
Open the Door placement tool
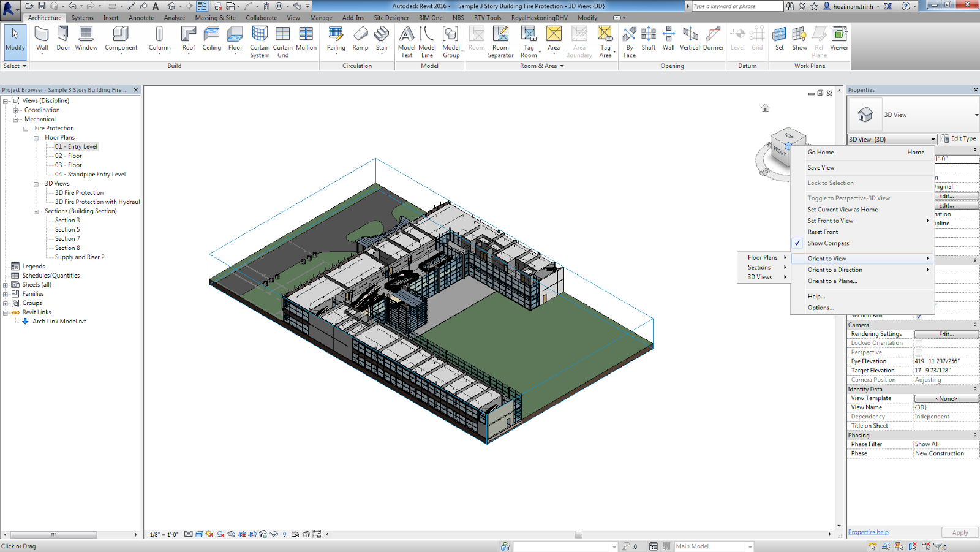(x=62, y=38)
